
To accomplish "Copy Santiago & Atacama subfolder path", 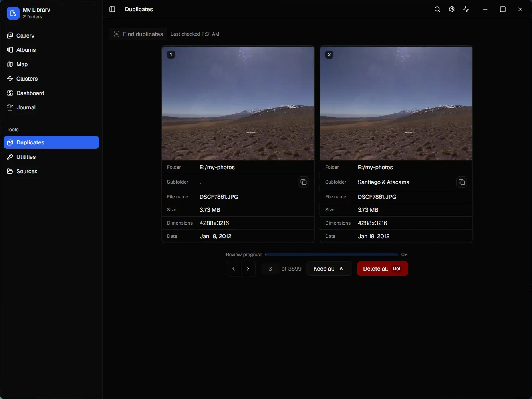I will (x=462, y=182).
